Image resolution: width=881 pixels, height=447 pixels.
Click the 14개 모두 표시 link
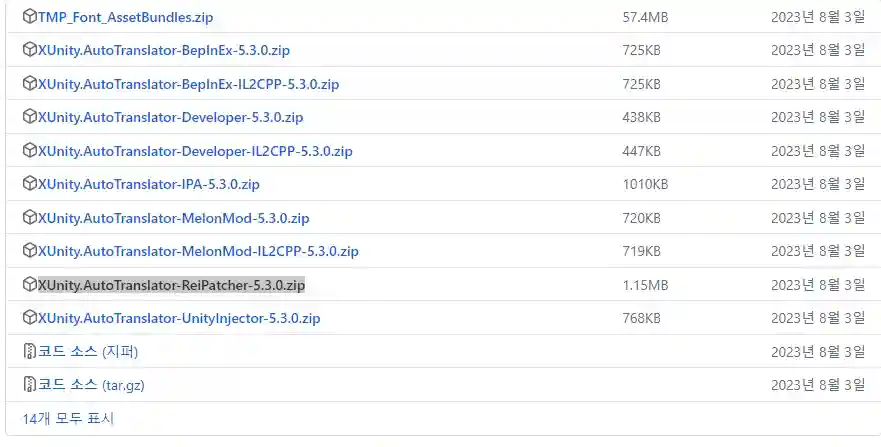tap(69, 419)
